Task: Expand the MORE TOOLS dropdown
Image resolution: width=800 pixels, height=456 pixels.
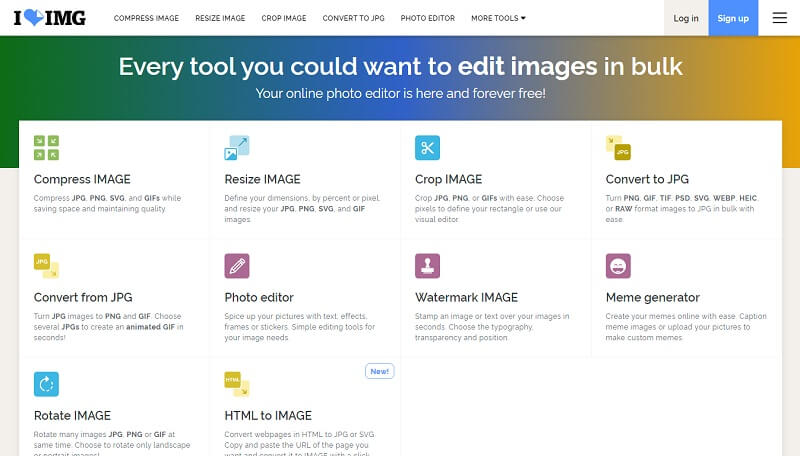Action: click(x=498, y=18)
